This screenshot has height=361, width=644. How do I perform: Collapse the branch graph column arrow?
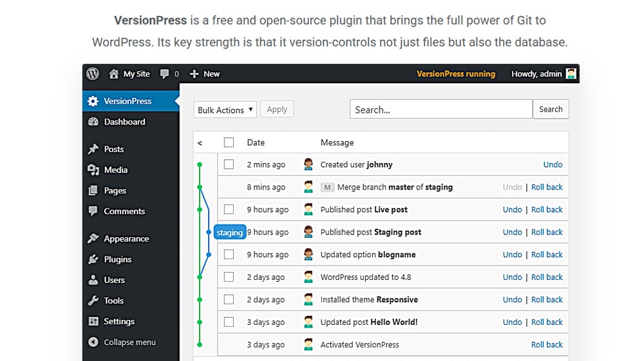coord(200,143)
